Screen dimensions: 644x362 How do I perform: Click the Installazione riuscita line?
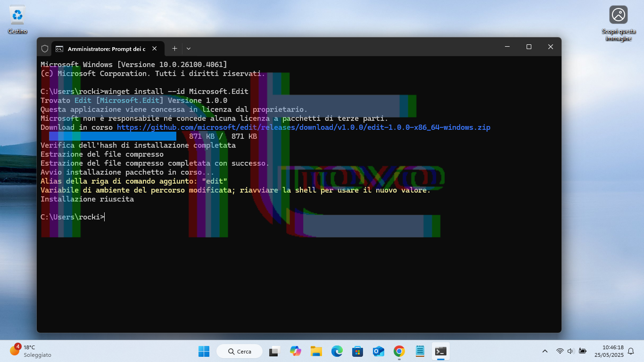[87, 199]
